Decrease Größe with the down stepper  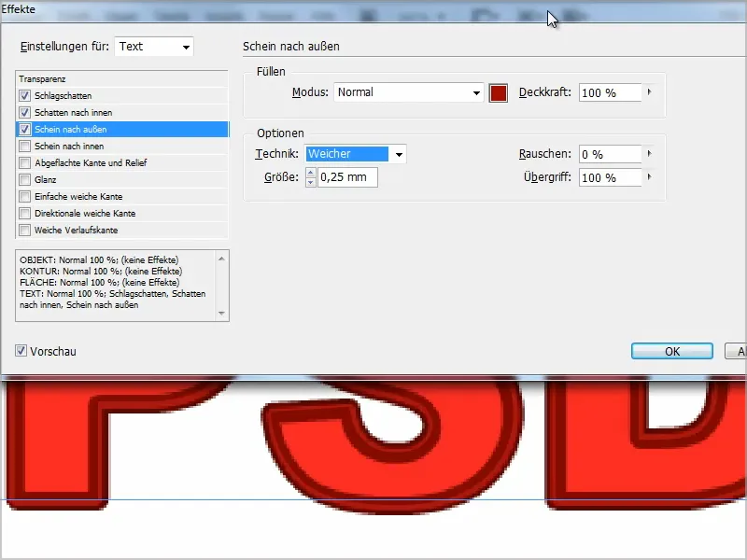311,182
